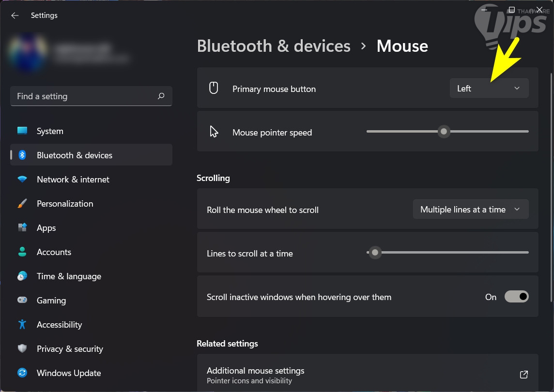Click the Privacy & security shield icon
Image resolution: width=554 pixels, height=392 pixels.
click(22, 349)
